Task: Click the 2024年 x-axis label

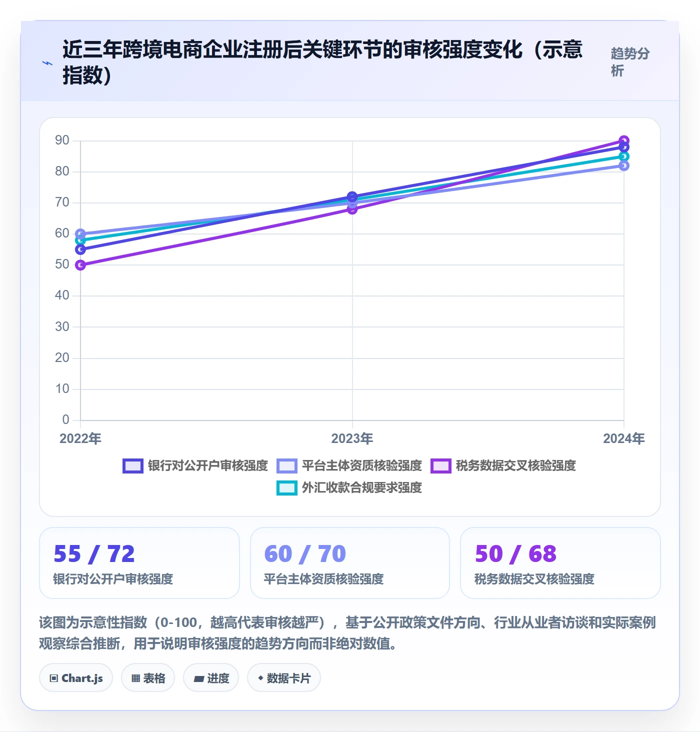Action: (x=624, y=438)
